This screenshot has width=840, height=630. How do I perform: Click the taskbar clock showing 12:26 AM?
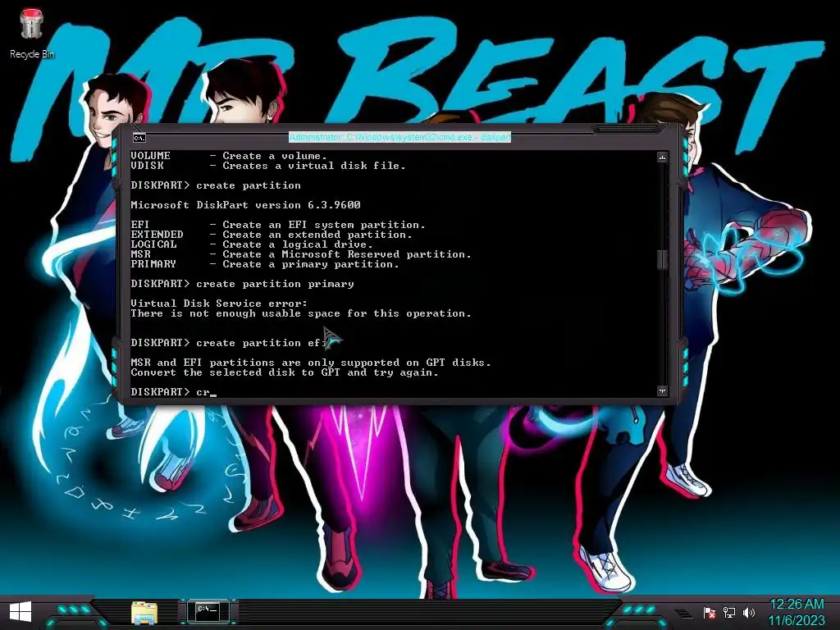pyautogui.click(x=797, y=605)
